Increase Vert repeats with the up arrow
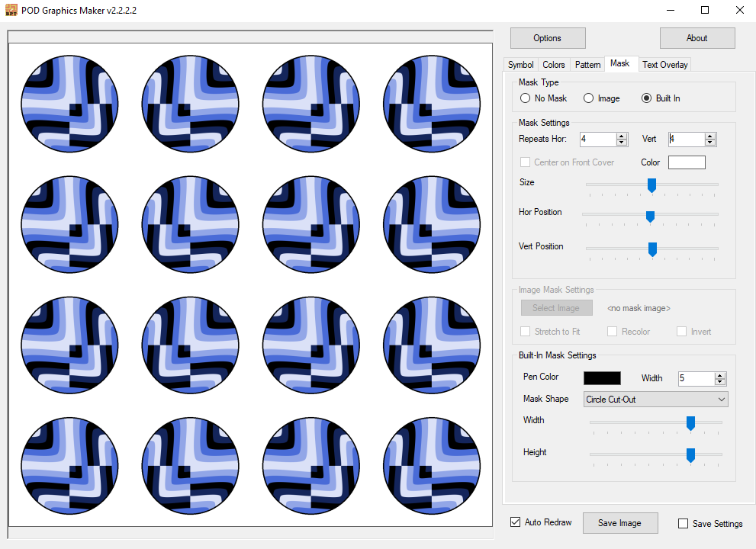Viewport: 756px width, 549px height. coord(709,136)
